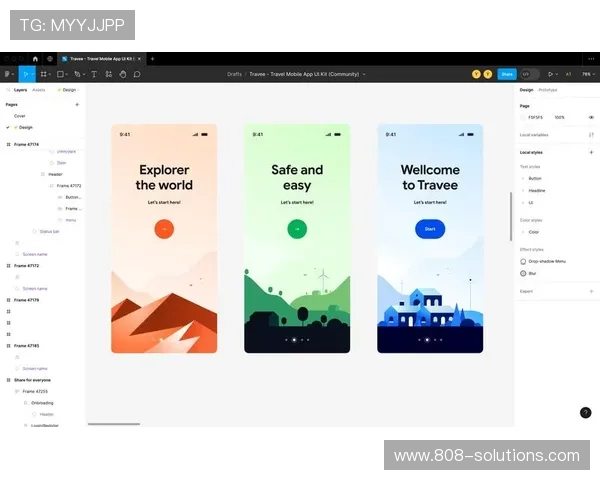
Task: Select the Comment tool
Action: tap(137, 74)
